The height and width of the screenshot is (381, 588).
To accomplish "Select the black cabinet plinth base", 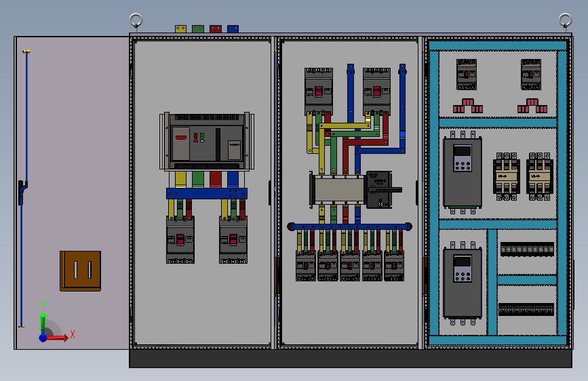I will [x=351, y=359].
